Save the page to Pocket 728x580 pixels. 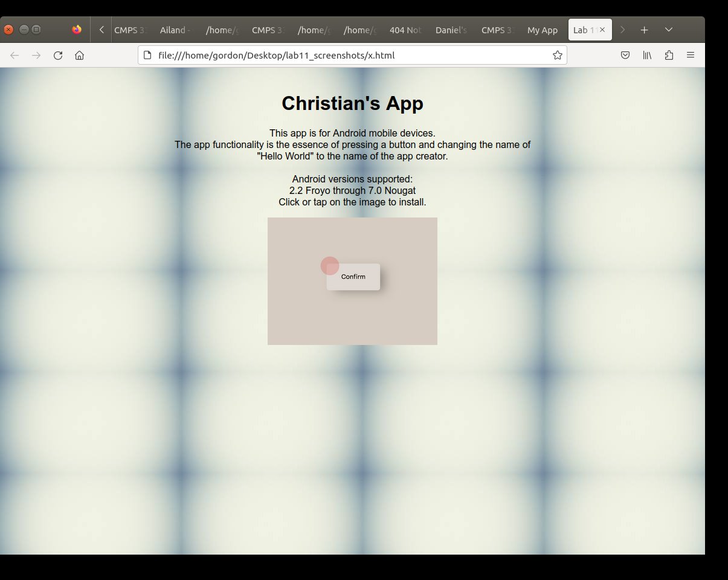point(625,56)
